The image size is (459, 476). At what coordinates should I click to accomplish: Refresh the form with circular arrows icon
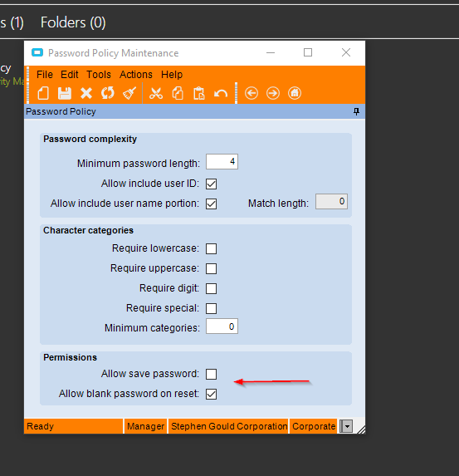[108, 93]
